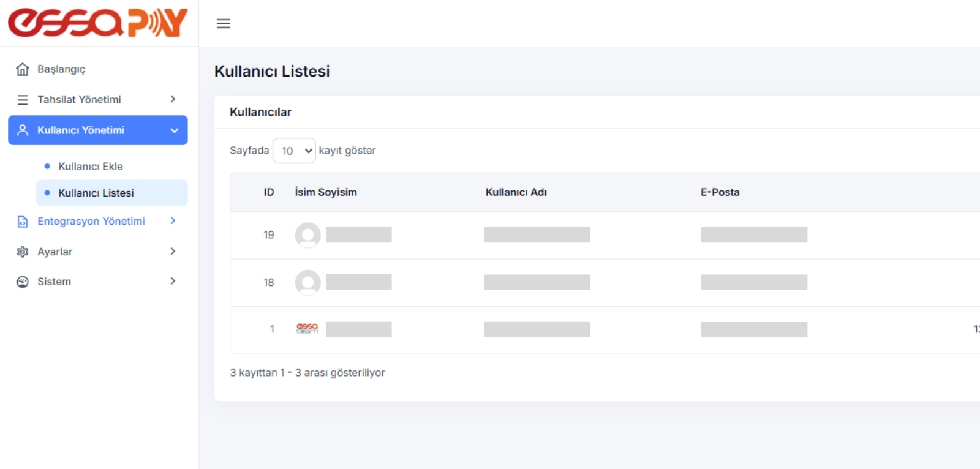
Task: Expand Tahsilat Yönetimi chevron
Action: pos(173,99)
